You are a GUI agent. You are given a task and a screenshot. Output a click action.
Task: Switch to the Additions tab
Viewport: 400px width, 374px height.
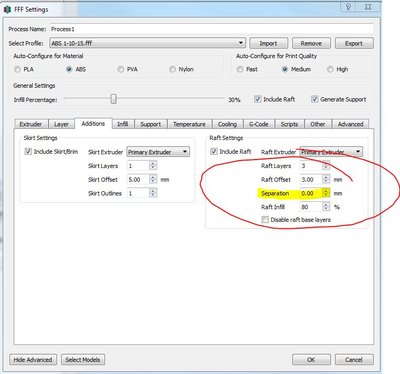93,123
